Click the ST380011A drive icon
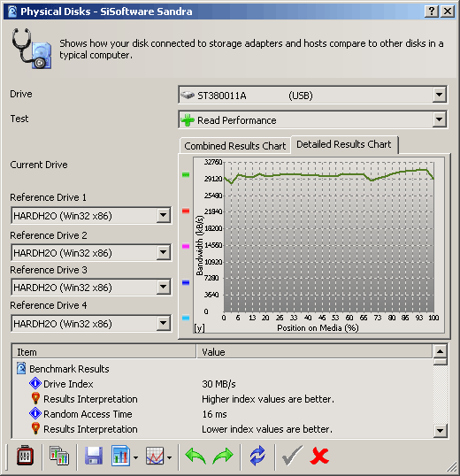Viewport: 460px width, 476px height. click(x=188, y=96)
